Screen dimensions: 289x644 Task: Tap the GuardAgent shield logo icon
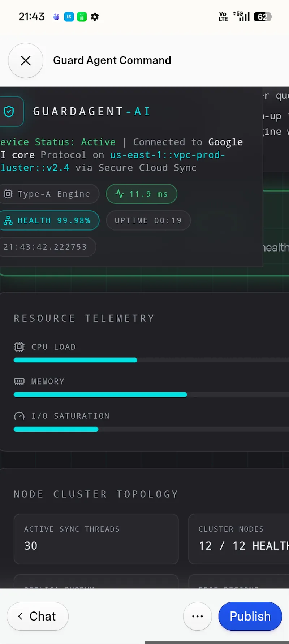coord(9,112)
